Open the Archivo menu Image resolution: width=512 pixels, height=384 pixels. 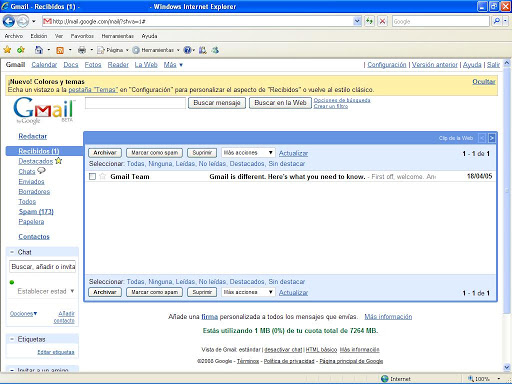[x=14, y=36]
